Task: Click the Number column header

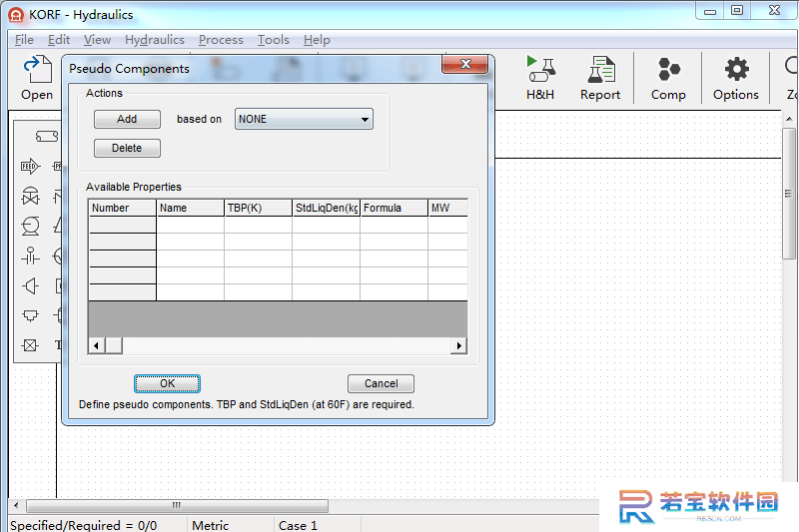Action: (122, 208)
